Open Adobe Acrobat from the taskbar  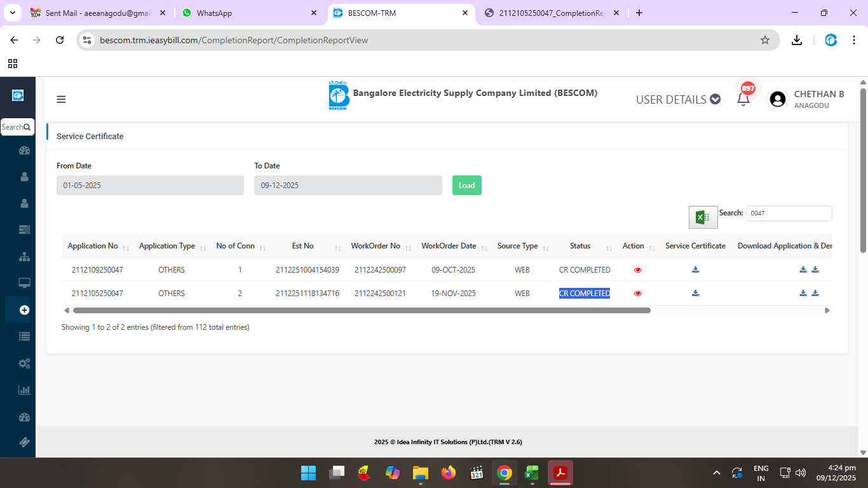coord(560,473)
